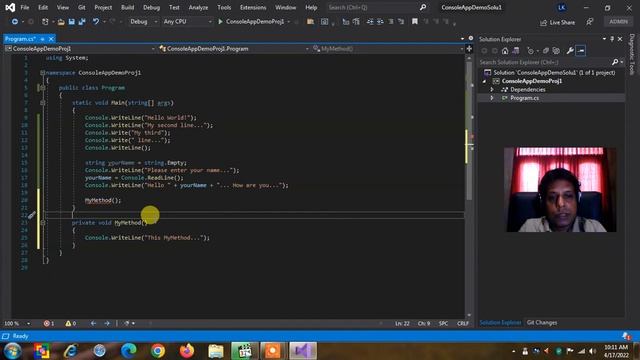Expand the Program.cs node arrow
Image resolution: width=640 pixels, height=360 pixels.
[x=492, y=98]
